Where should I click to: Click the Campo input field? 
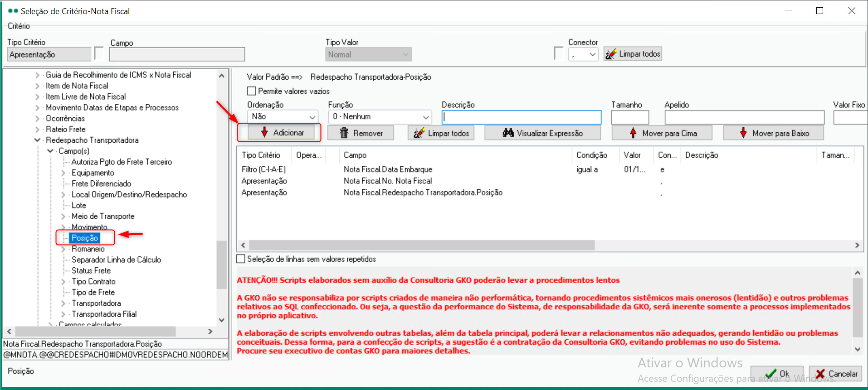click(x=177, y=54)
